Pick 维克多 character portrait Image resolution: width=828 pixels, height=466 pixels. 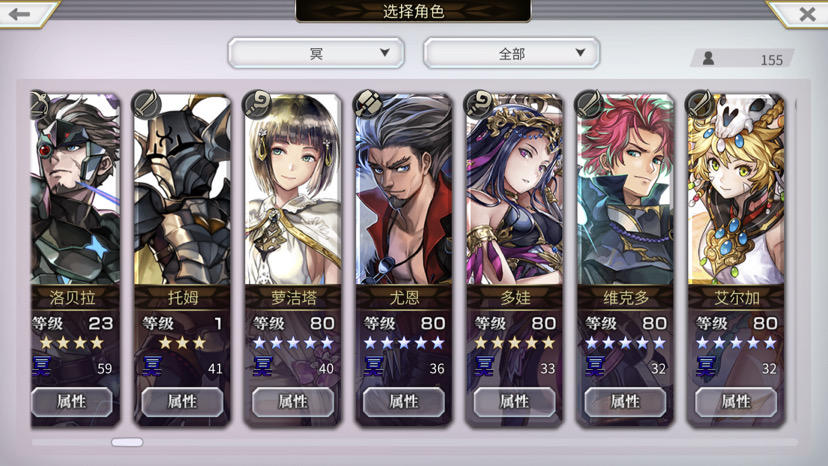pyautogui.click(x=625, y=190)
